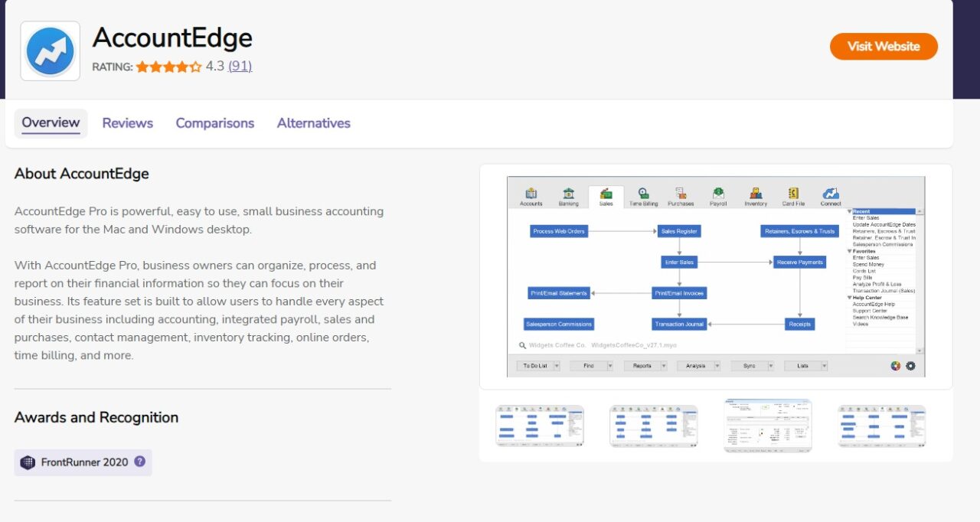Click the Receive Payments flow box
This screenshot has height=522, width=980.
pyautogui.click(x=799, y=262)
